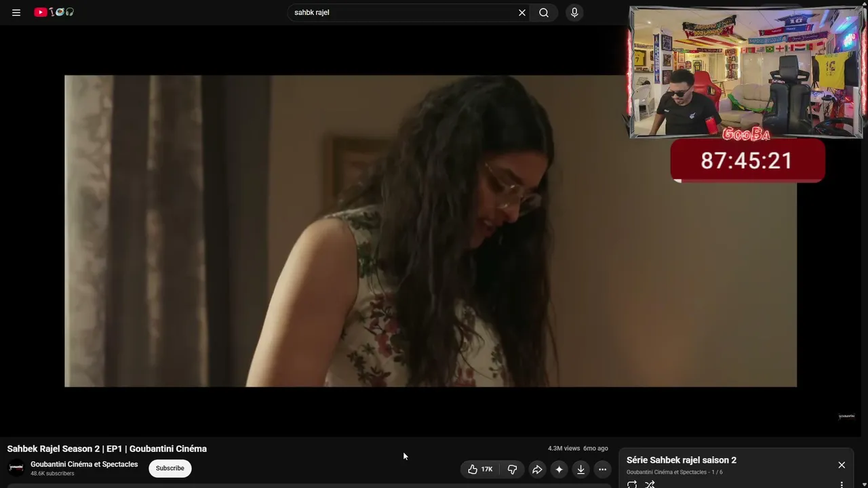Submit search with the magnifier button

pyautogui.click(x=544, y=12)
